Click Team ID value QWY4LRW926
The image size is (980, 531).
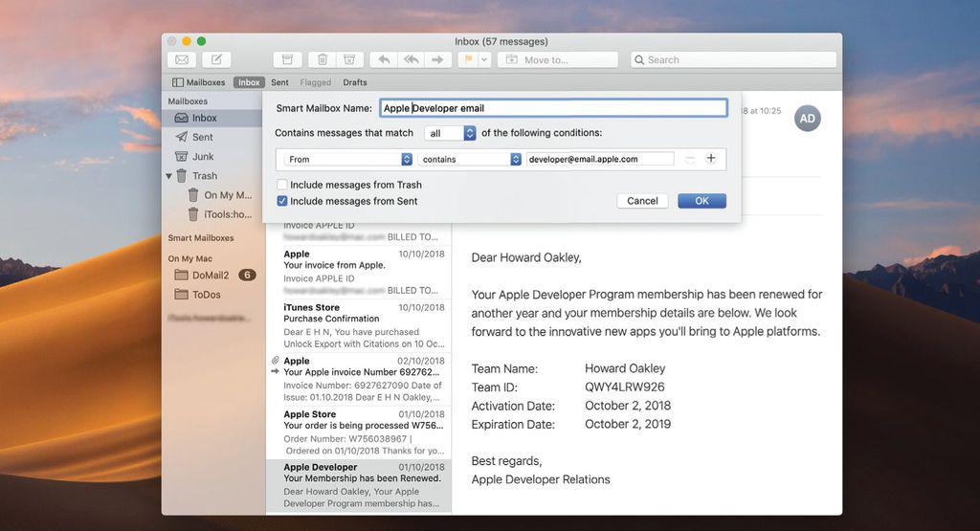pyautogui.click(x=624, y=387)
